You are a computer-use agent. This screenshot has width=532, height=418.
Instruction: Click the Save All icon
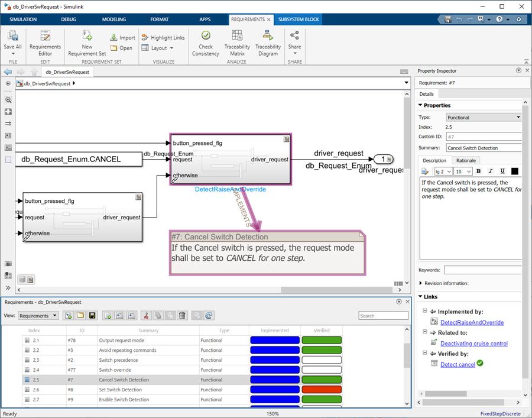pyautogui.click(x=12, y=35)
